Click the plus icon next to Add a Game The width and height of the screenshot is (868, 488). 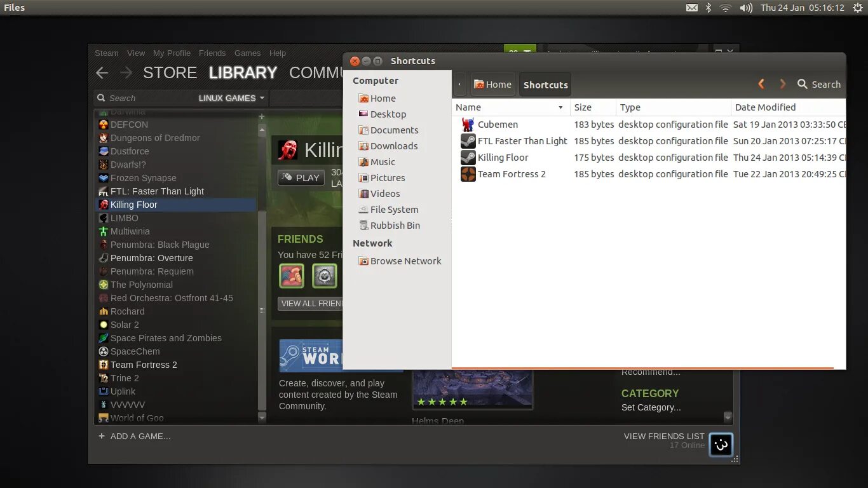(x=102, y=436)
